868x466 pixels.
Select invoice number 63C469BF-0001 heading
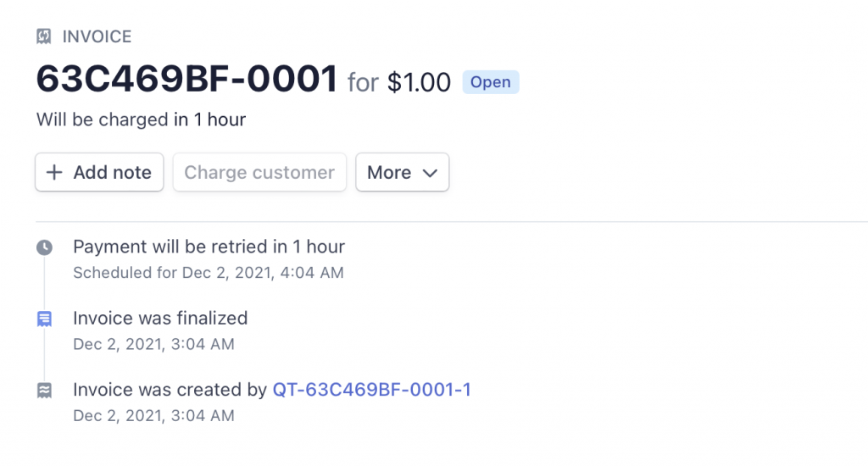(186, 80)
